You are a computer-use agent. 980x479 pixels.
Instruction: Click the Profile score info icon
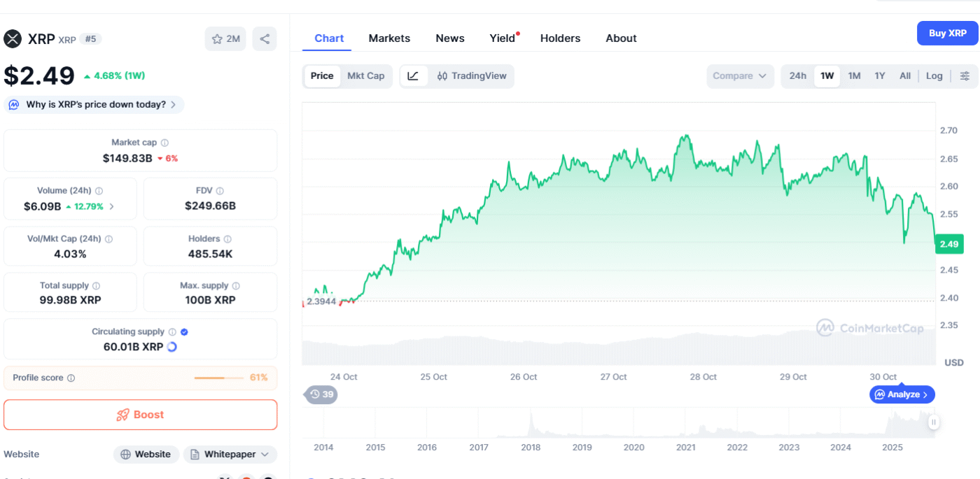click(x=71, y=378)
